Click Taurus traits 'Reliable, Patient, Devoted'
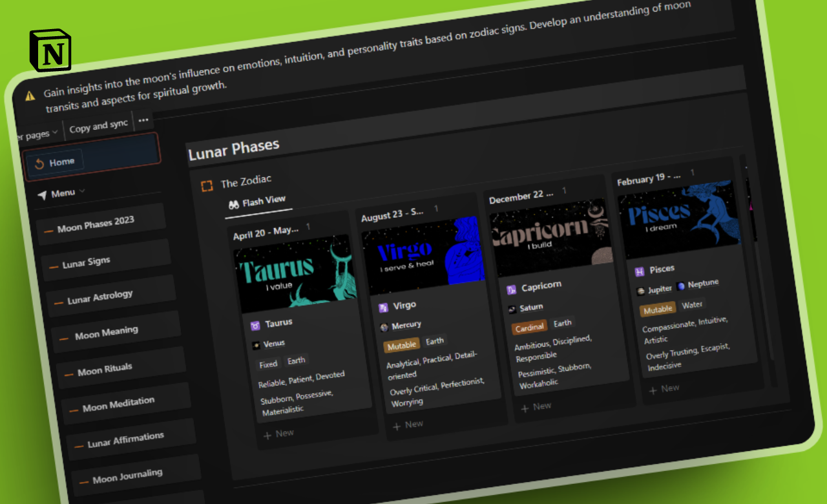 [302, 379]
